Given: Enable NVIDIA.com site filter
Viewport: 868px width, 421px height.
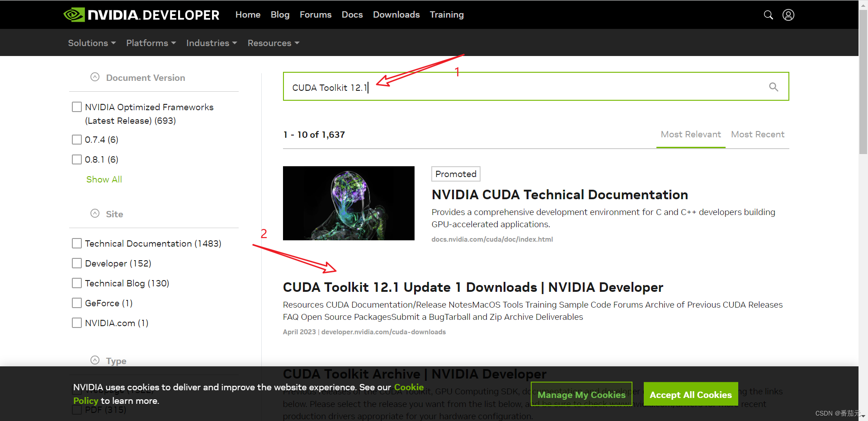Looking at the screenshot, I should pos(77,323).
